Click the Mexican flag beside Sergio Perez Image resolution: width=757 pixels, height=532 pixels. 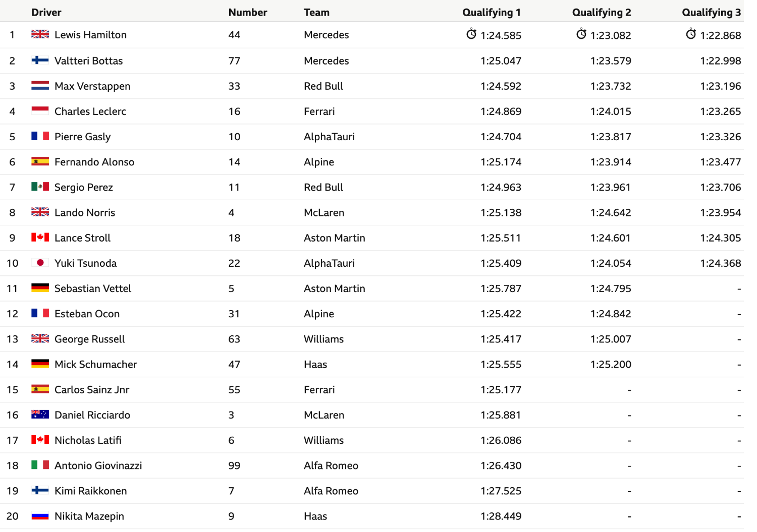[x=40, y=187]
